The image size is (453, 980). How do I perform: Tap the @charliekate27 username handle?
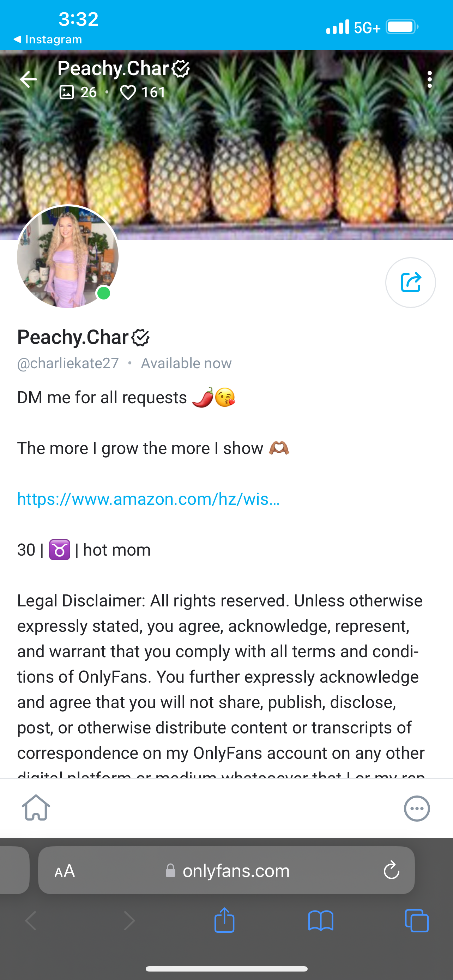68,363
